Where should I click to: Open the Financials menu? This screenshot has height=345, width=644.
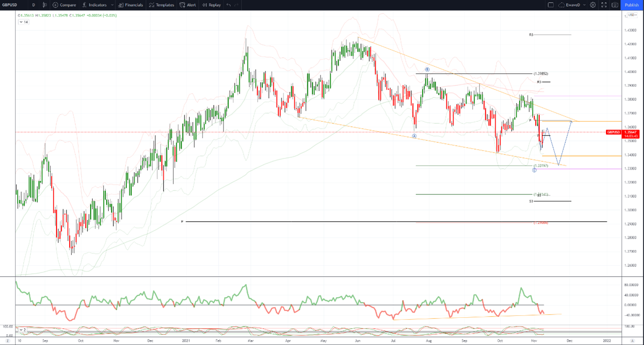[x=131, y=5]
